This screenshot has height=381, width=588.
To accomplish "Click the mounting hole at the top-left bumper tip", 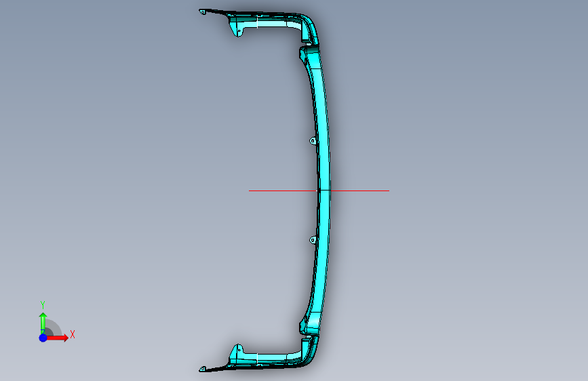I will click(x=203, y=12).
